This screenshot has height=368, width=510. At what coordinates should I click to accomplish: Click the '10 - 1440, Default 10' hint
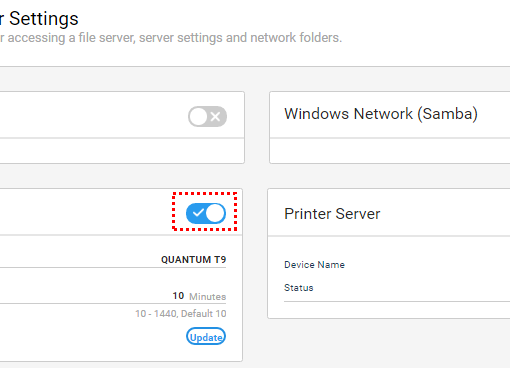[181, 314]
